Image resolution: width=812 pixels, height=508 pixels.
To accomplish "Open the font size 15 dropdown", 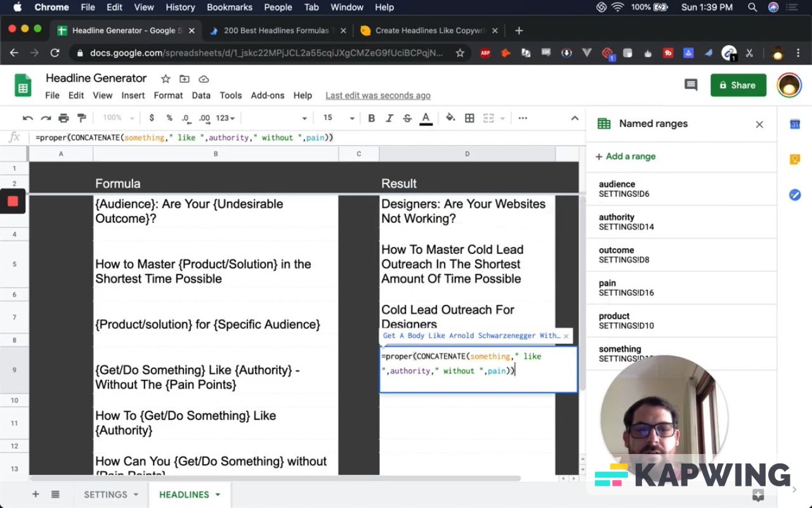I will click(x=339, y=118).
